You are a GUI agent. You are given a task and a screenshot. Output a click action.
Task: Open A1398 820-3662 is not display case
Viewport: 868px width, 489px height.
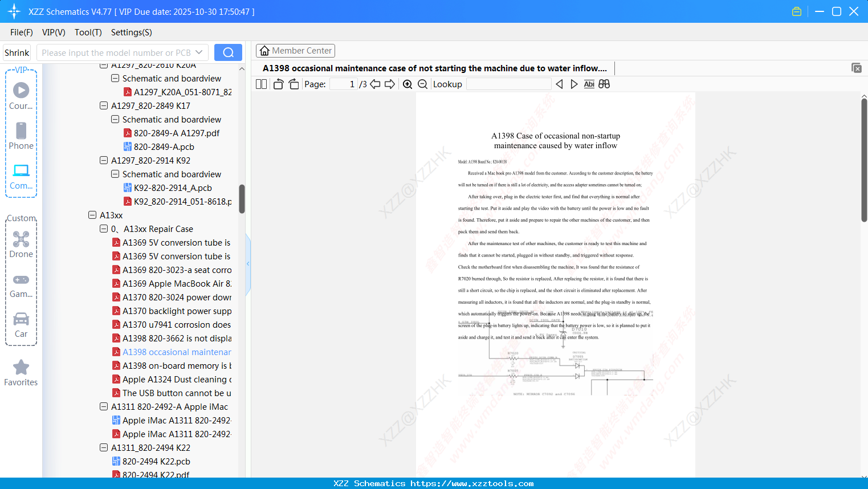tap(172, 339)
